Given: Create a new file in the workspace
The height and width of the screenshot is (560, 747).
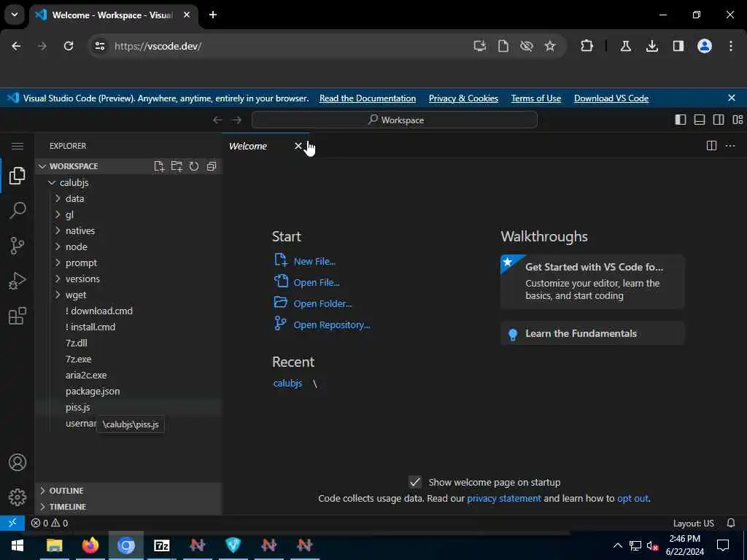Looking at the screenshot, I should [x=159, y=166].
